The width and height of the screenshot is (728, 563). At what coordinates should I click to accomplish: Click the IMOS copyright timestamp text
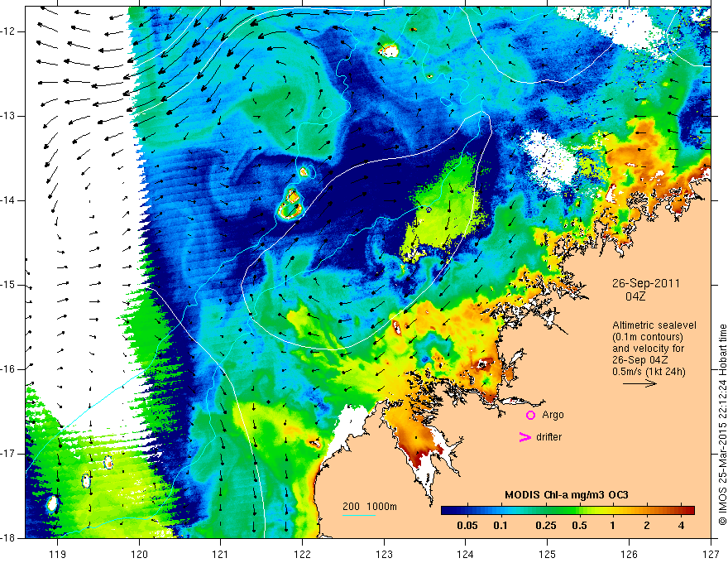(722, 425)
